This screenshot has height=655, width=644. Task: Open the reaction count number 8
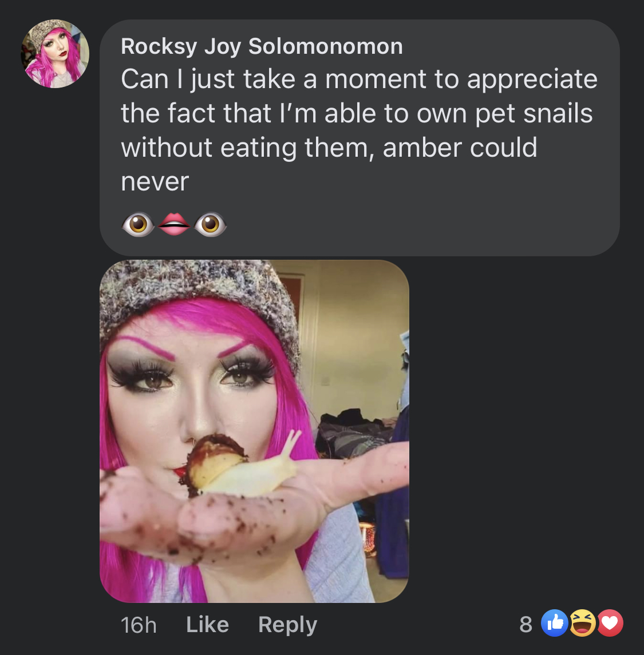tap(526, 624)
